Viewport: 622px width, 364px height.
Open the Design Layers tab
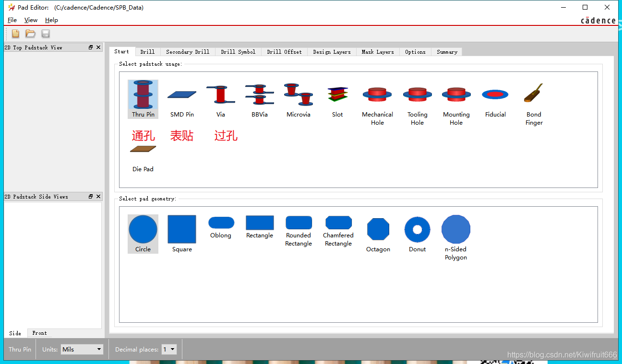pos(332,52)
